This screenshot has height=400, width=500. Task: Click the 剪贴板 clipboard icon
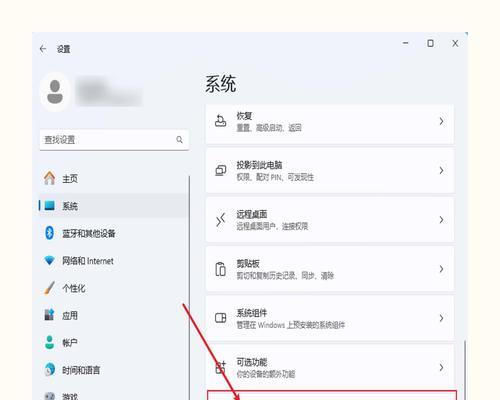click(220, 269)
